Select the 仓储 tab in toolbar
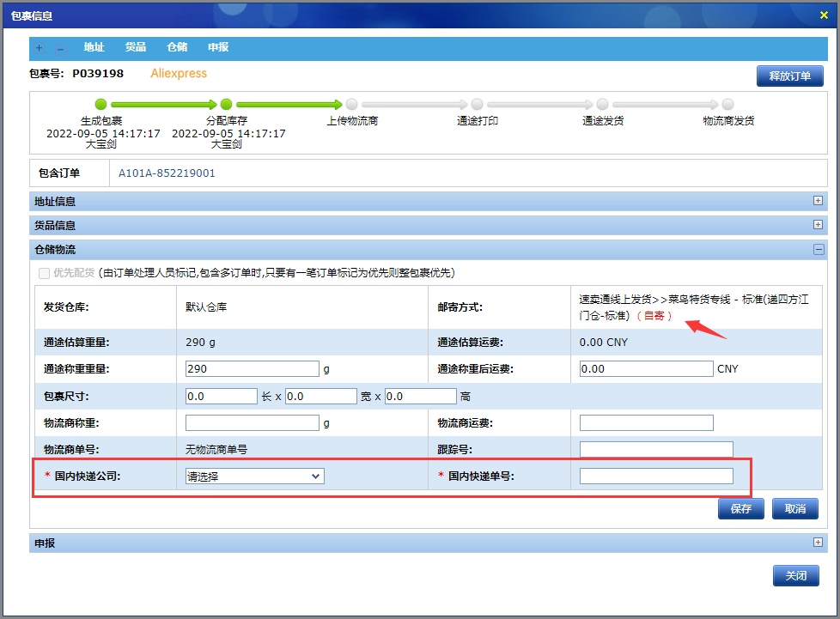This screenshot has height=619, width=840. point(177,48)
